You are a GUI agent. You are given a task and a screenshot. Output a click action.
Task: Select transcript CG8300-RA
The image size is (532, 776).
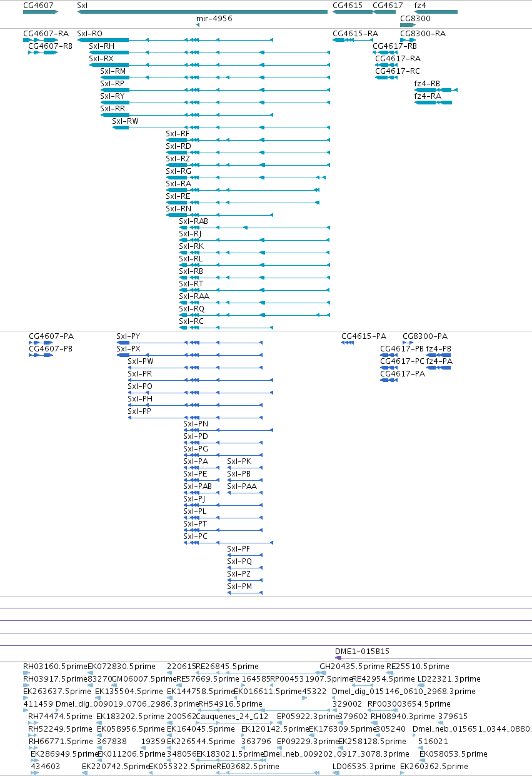click(423, 34)
